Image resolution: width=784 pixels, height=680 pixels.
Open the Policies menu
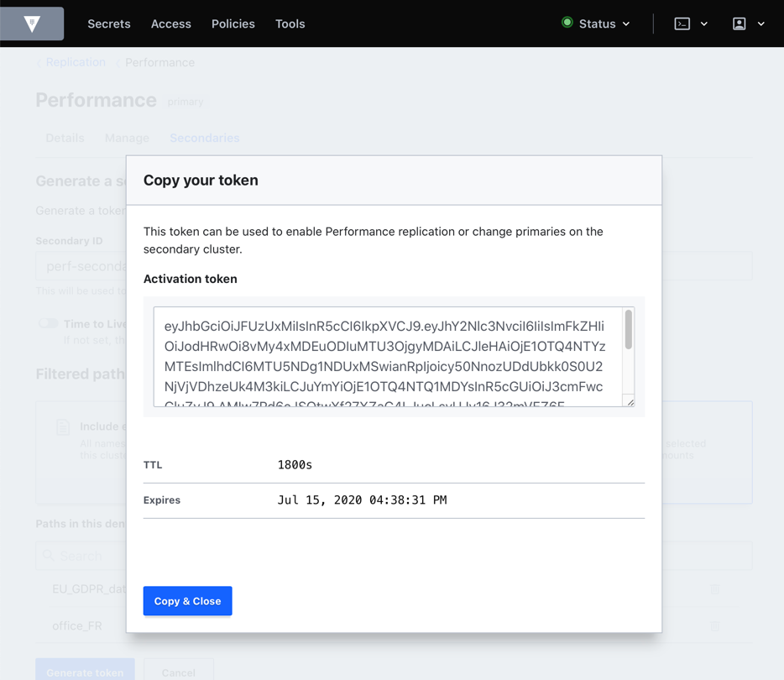pyautogui.click(x=233, y=24)
